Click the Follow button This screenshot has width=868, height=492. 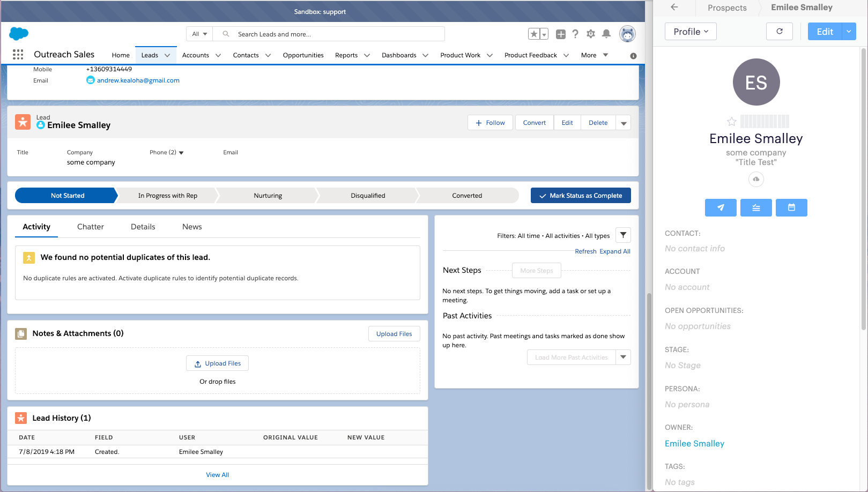pos(490,123)
